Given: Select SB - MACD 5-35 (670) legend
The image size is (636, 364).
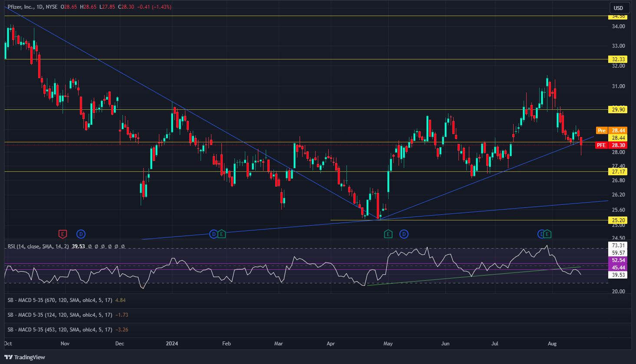Looking at the screenshot, I should tap(60, 300).
